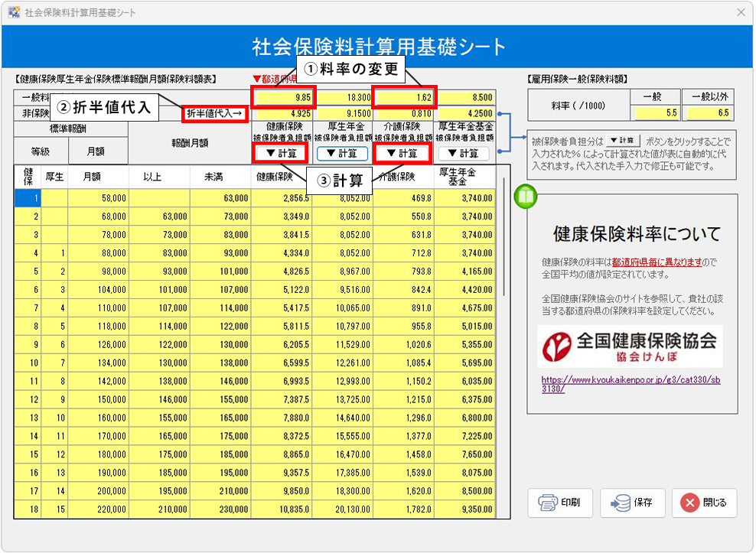Click the app icon in the title bar
The height and width of the screenshot is (553, 756).
[x=13, y=12]
